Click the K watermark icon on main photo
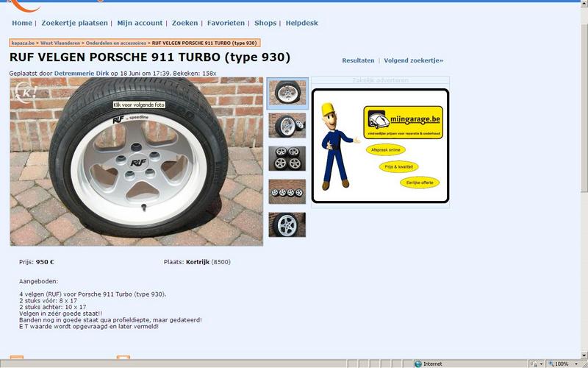 coord(29,93)
